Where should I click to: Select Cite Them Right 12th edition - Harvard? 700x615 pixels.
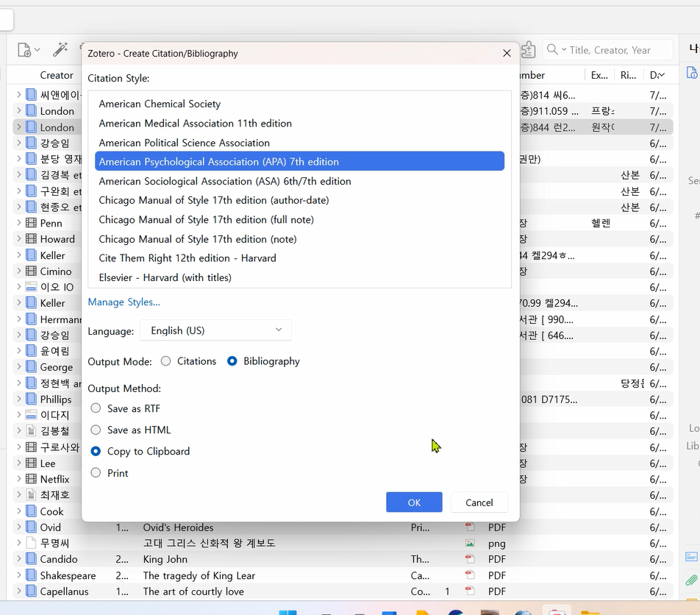pos(299,258)
